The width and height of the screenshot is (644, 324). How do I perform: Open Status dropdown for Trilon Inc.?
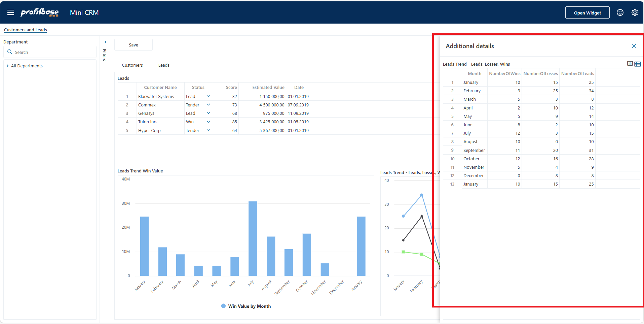pos(208,122)
